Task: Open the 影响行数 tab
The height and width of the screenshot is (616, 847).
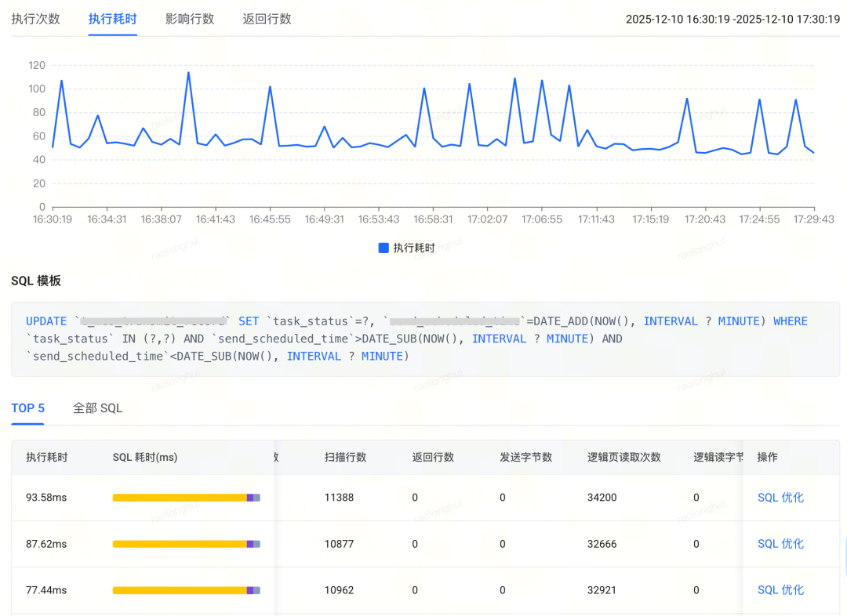Action: (190, 19)
